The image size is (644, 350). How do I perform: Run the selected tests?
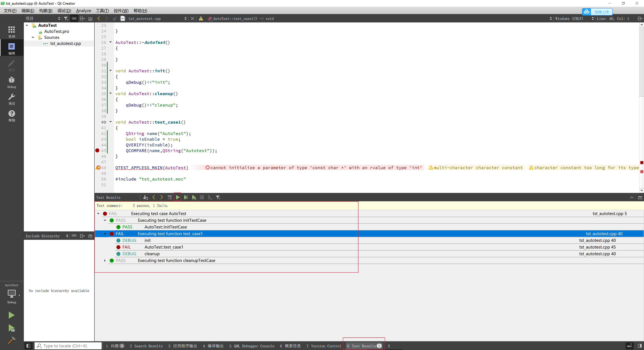coord(186,197)
